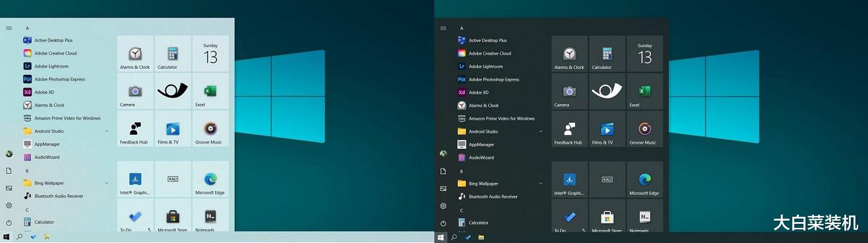Image resolution: width=868 pixels, height=243 pixels.
Task: Open Intel Graphics tile in light Start menu
Action: click(135, 179)
